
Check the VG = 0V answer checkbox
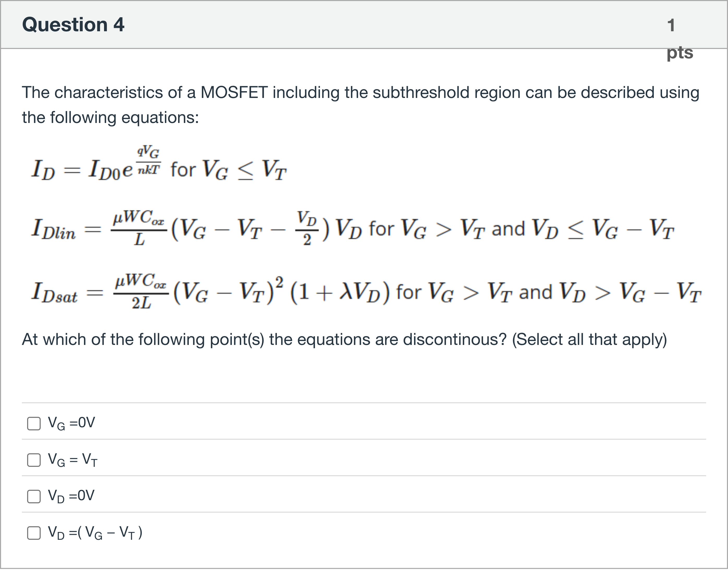coord(34,424)
